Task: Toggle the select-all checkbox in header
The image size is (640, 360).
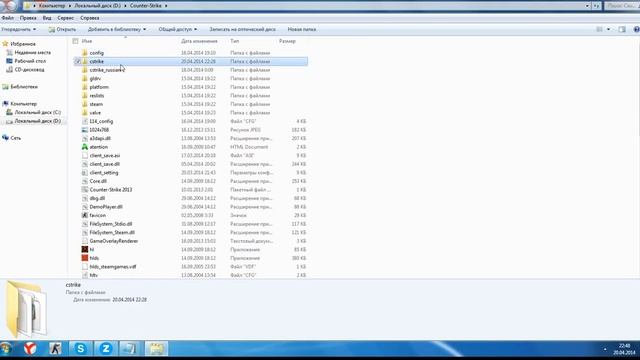Action: point(75,41)
